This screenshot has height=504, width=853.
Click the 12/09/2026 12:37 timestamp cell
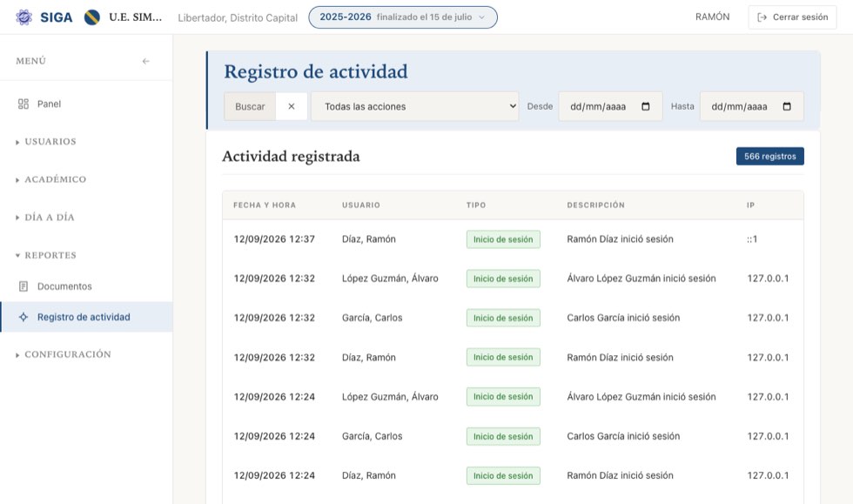click(x=274, y=239)
